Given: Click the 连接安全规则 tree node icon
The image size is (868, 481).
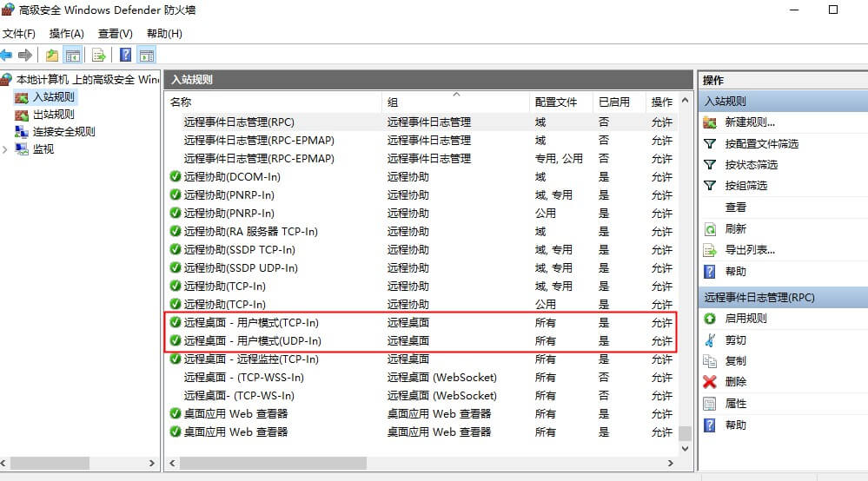Looking at the screenshot, I should (x=22, y=132).
